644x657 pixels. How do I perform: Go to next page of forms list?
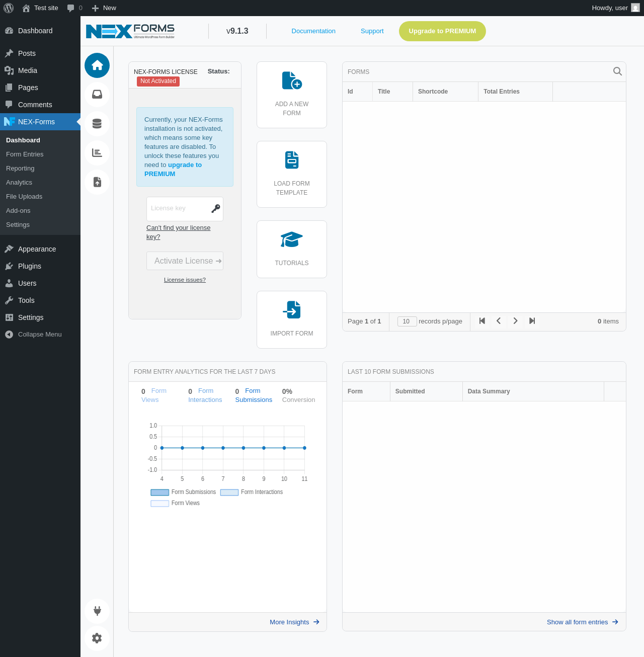(x=515, y=321)
